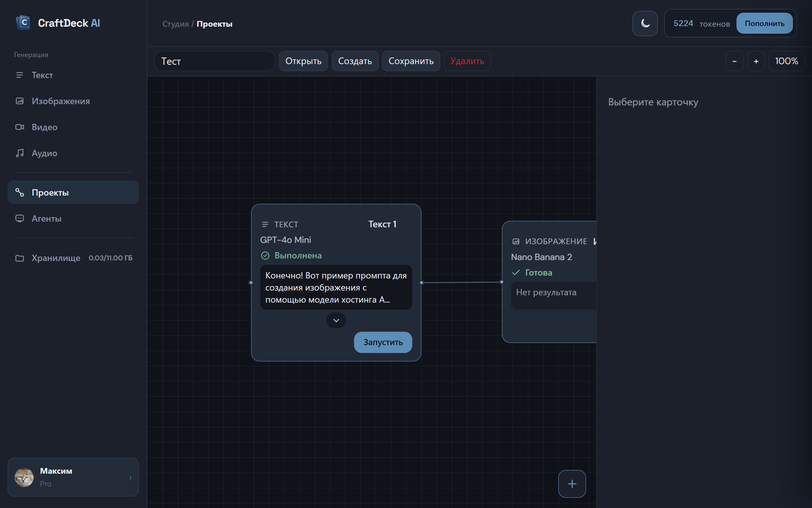The image size is (812, 508).
Task: Click the project name field Тест
Action: 214,61
